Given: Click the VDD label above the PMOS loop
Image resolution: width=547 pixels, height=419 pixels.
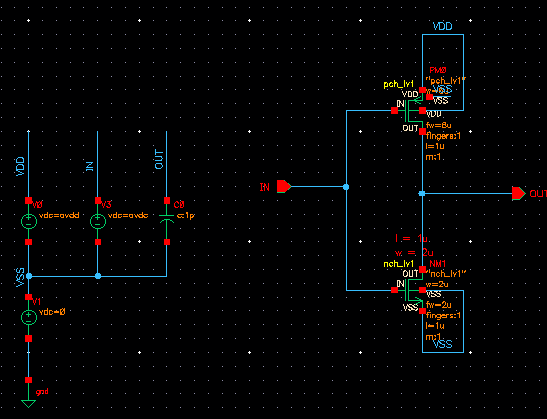Looking at the screenshot, I should 443,26.
